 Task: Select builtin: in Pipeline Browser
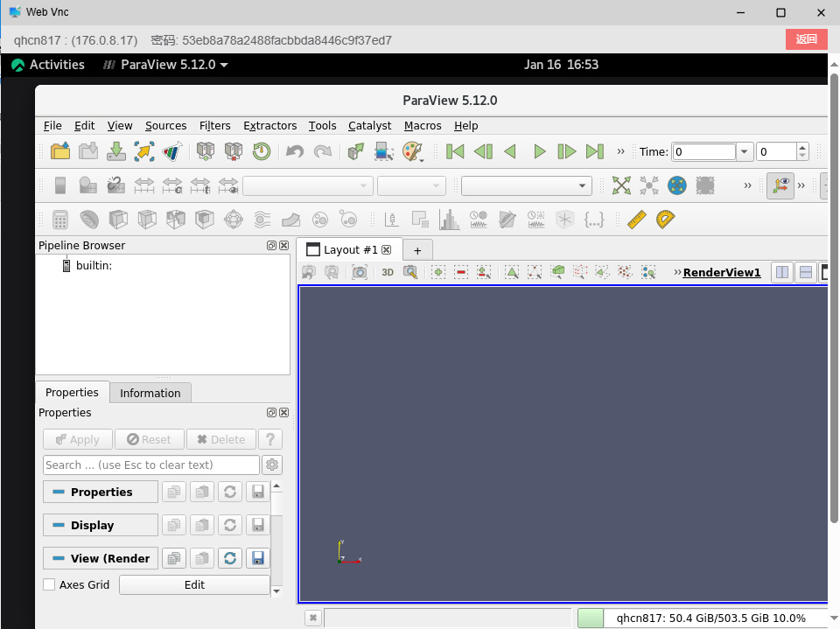coord(94,265)
